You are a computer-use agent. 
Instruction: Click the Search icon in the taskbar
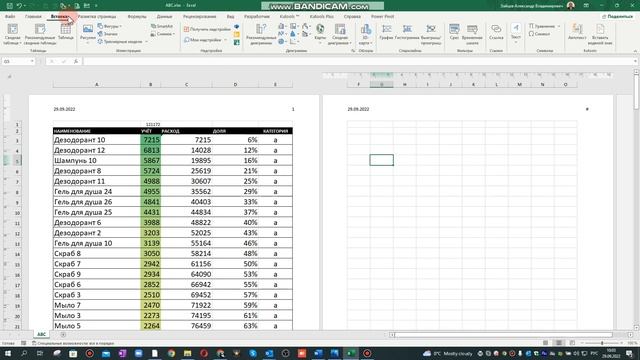click(x=24, y=353)
